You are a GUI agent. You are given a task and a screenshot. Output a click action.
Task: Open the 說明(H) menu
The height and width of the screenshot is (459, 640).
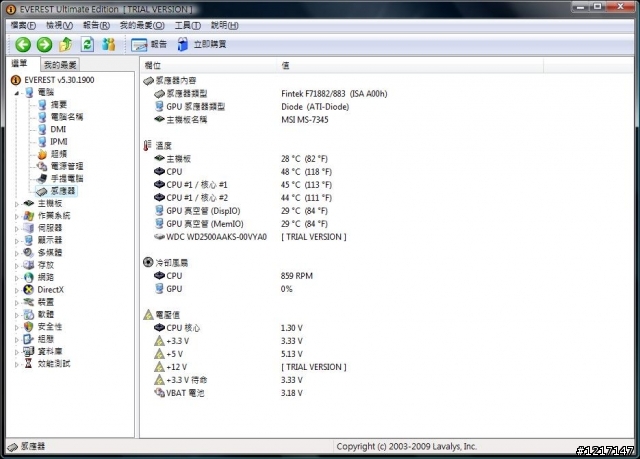point(224,26)
